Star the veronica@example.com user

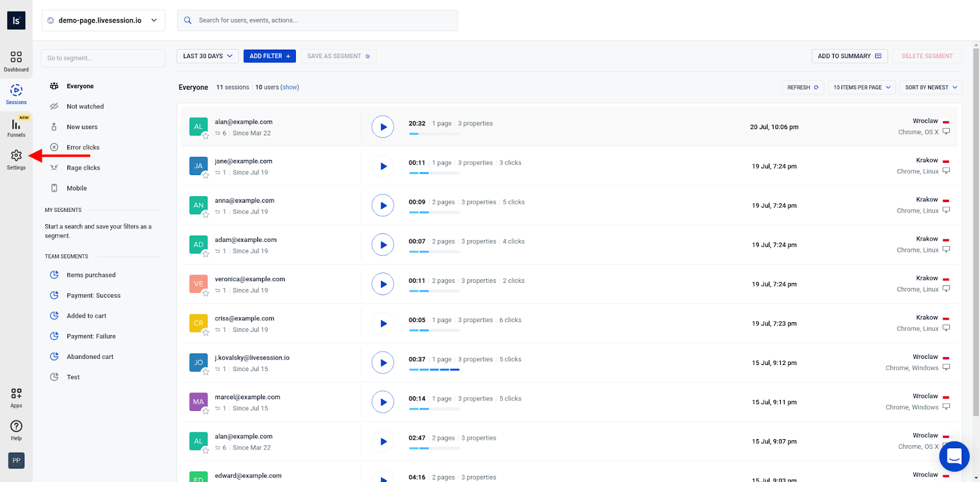(206, 293)
